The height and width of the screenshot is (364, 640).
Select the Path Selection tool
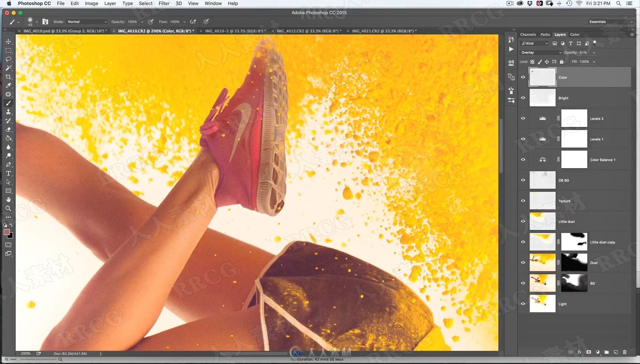click(x=8, y=182)
